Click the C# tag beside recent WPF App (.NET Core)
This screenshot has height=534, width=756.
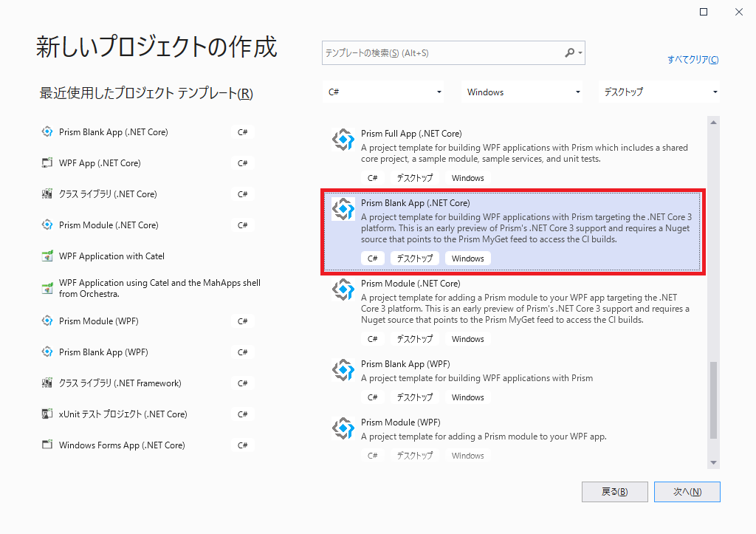(242, 163)
